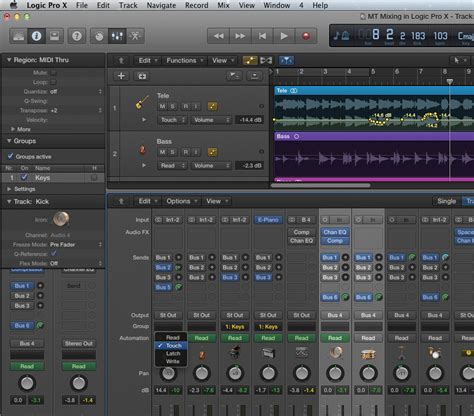Start playback with the Play button
Image resolution: width=474 pixels, height=416 pixels.
(284, 36)
